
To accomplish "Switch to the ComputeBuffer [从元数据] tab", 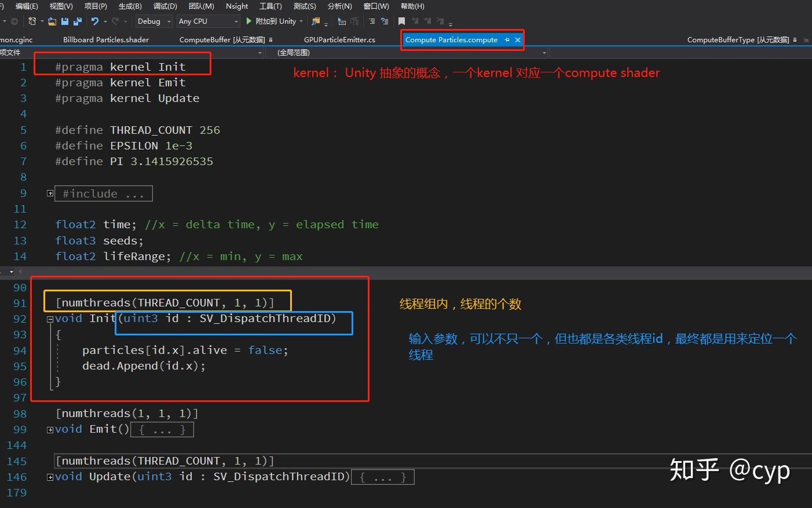I will [222, 40].
